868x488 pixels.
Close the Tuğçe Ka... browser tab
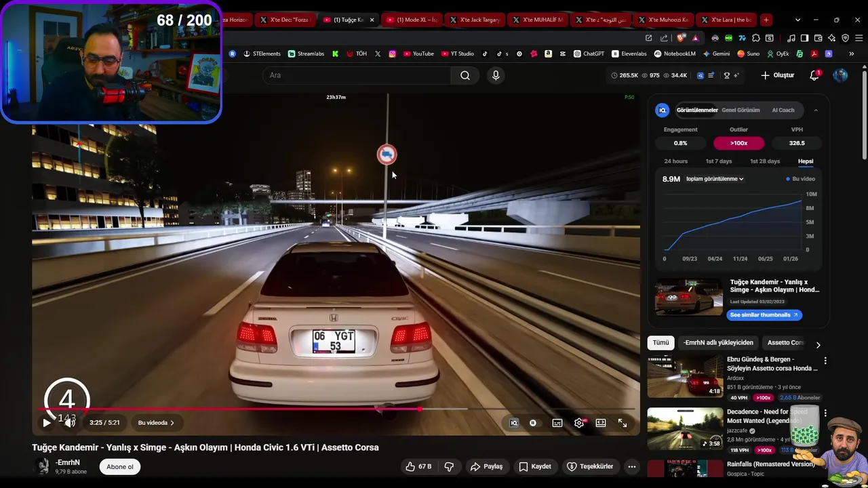(x=372, y=20)
